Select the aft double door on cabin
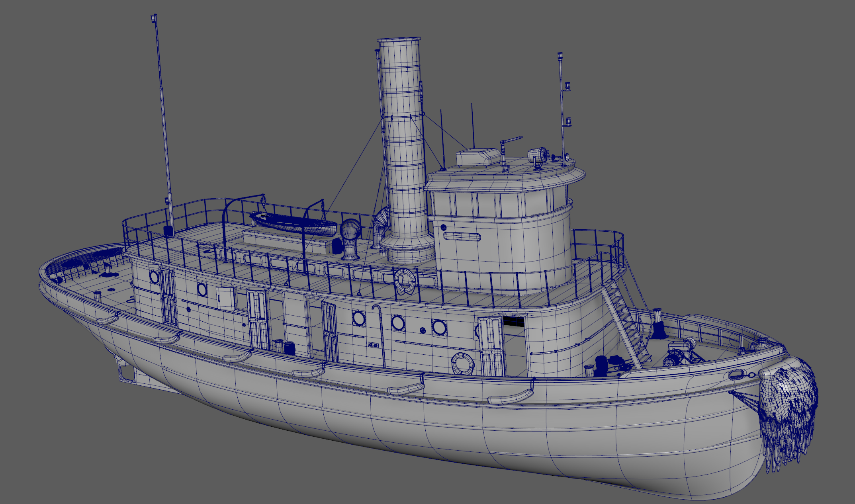The width and height of the screenshot is (855, 504). (168, 297)
